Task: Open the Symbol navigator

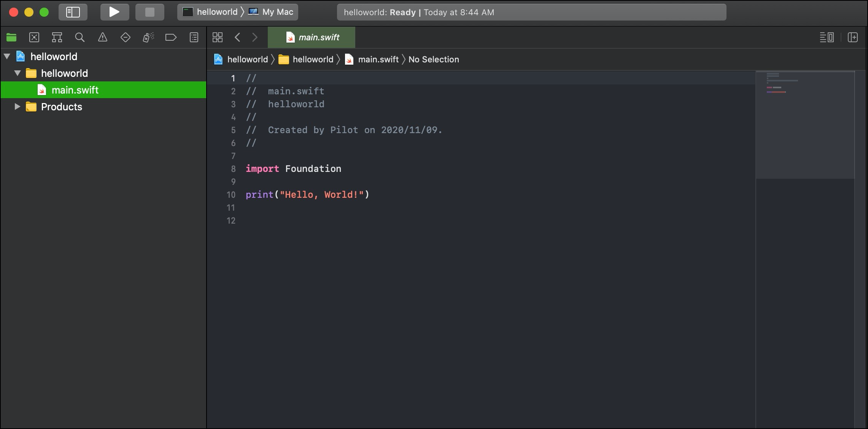Action: coord(57,37)
